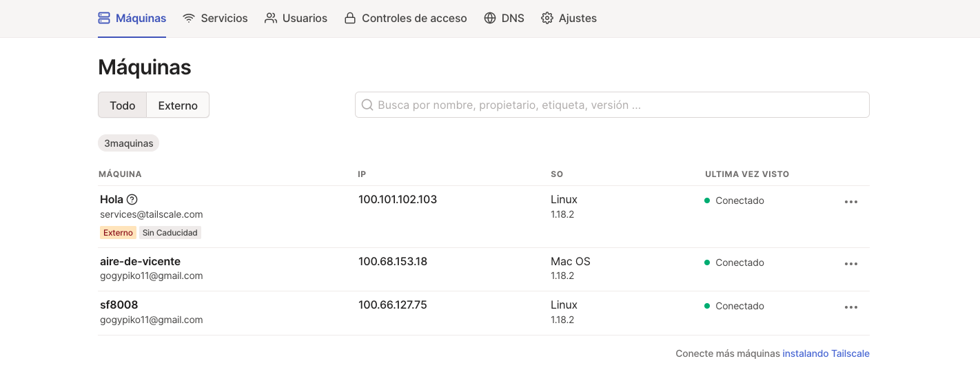Click the Usuarios people icon
The height and width of the screenshot is (392, 980).
click(x=271, y=19)
